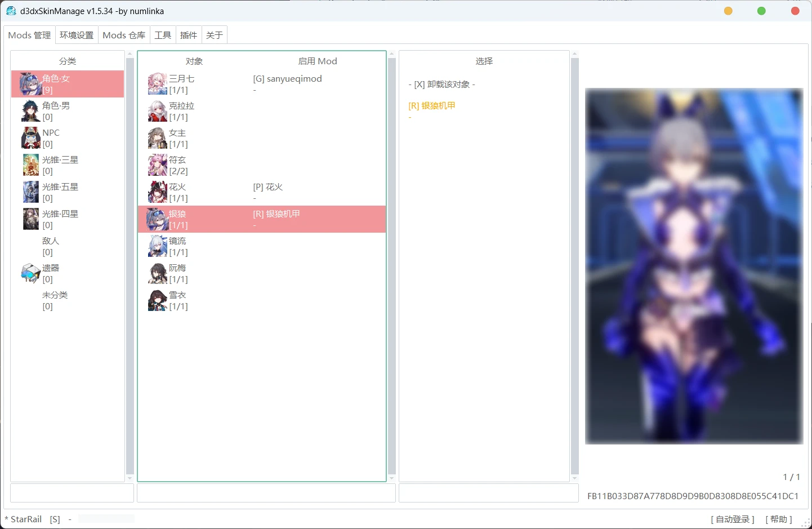Image resolution: width=812 pixels, height=529 pixels.
Task: Close the window with the red button
Action: [x=795, y=11]
